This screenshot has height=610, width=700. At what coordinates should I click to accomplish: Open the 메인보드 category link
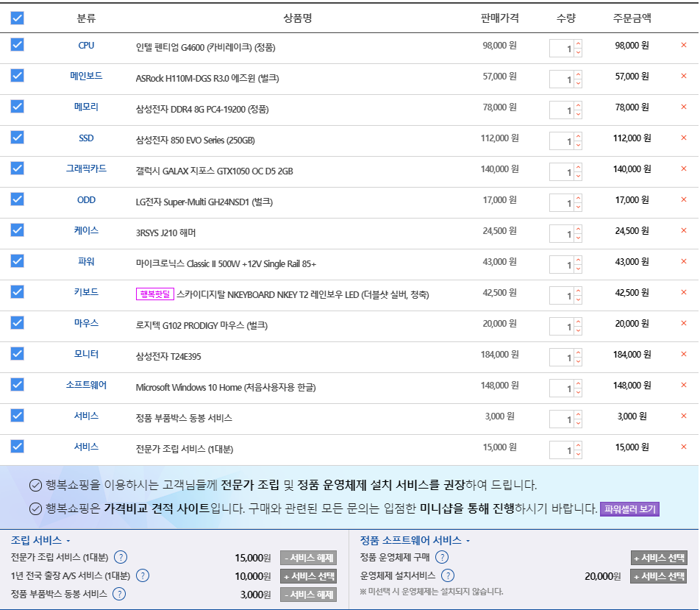pos(86,76)
